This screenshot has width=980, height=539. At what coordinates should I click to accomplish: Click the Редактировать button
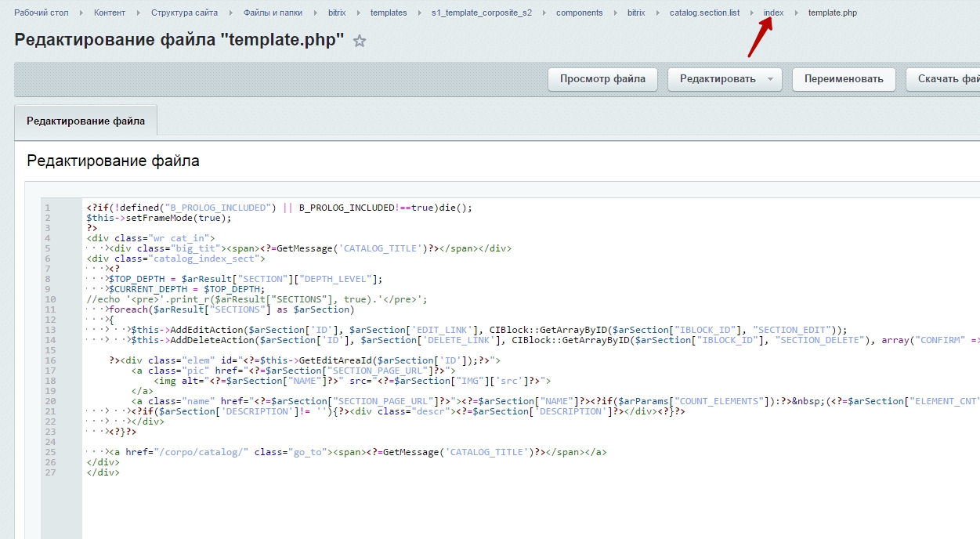click(x=717, y=79)
